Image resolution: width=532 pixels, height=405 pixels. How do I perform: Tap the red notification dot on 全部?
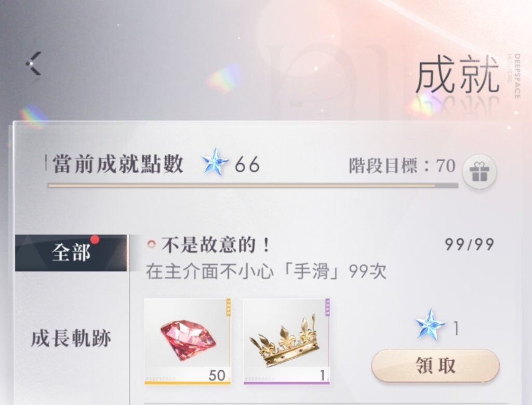(95, 240)
